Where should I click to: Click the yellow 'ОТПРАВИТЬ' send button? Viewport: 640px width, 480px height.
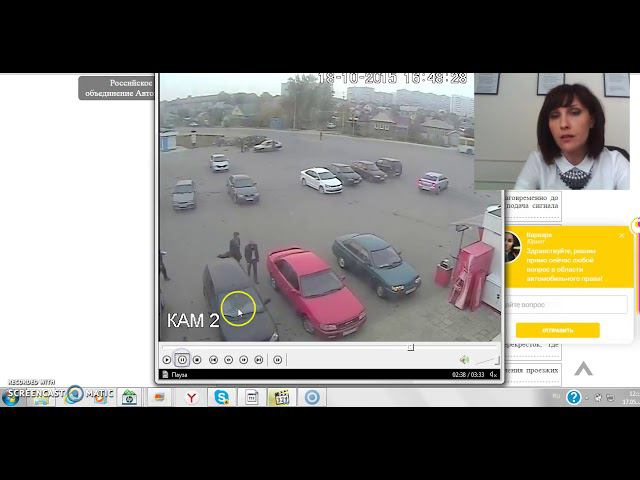pos(558,330)
